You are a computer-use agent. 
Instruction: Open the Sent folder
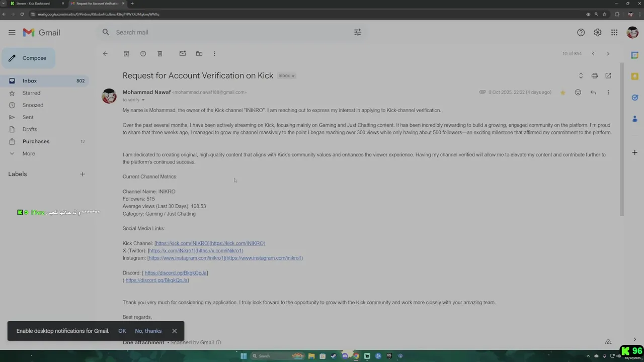click(x=44, y=117)
